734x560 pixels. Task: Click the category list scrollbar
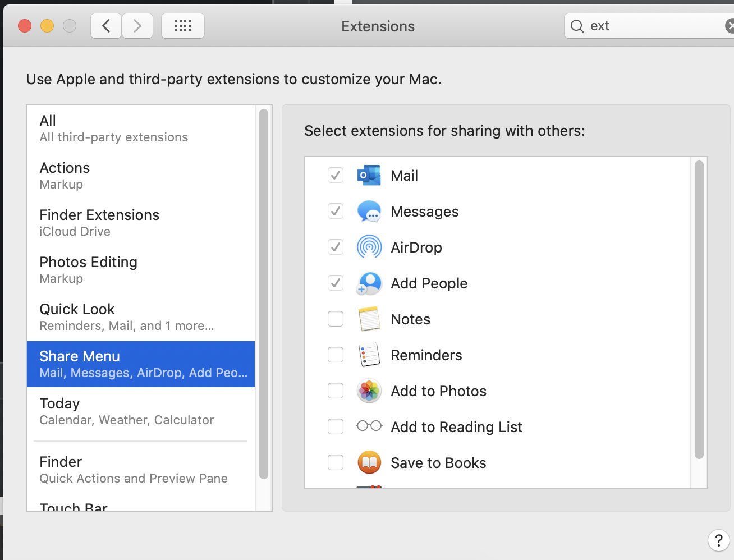(264, 294)
